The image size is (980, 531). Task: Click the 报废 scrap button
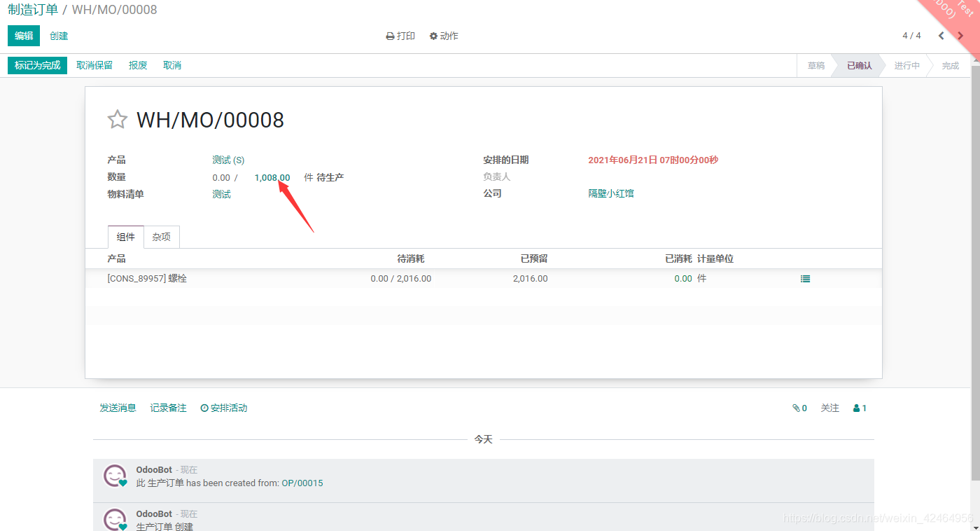138,65
